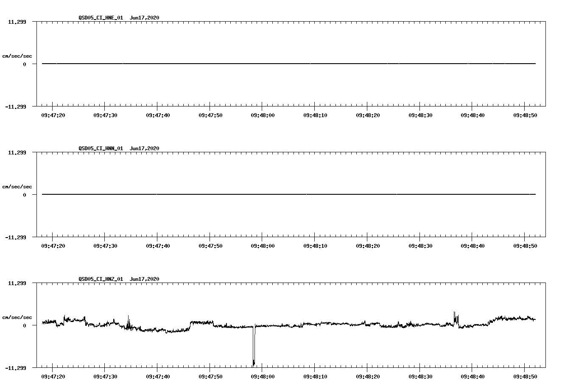Click 09:48:20 time label under HNE plot
This screenshot has height=392, width=576.
[368, 115]
